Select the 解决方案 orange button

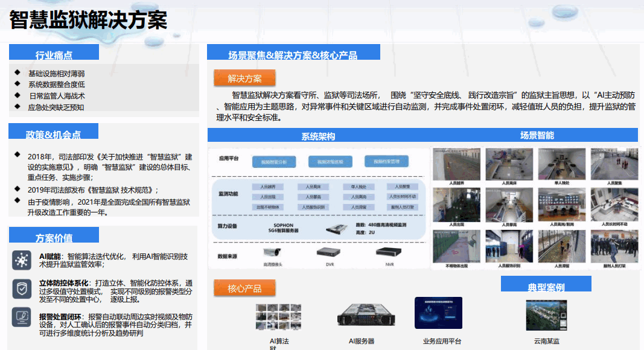[x=244, y=78]
